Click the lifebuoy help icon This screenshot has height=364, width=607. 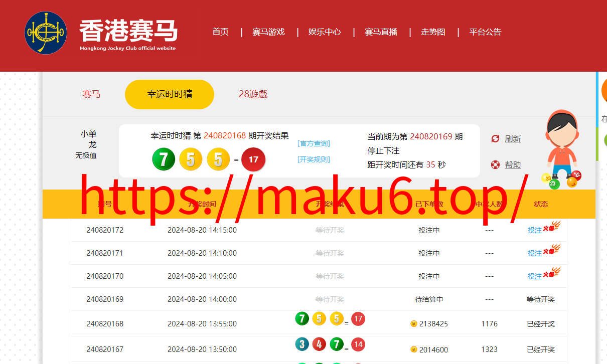click(495, 164)
